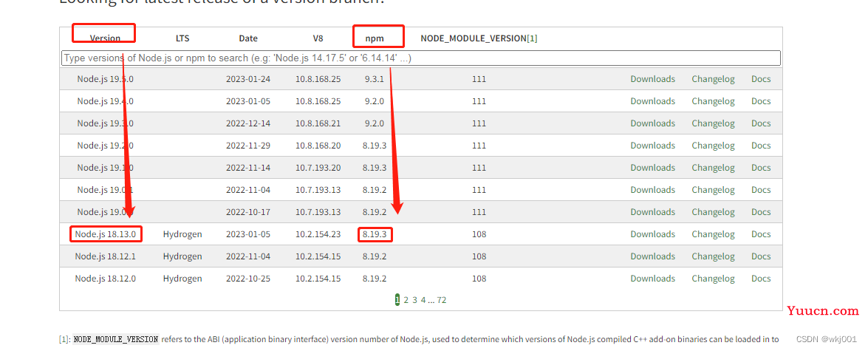Screen dimensions: 868x351
Task: Open Changelog for Node.js 19.5.0
Action: 713,79
